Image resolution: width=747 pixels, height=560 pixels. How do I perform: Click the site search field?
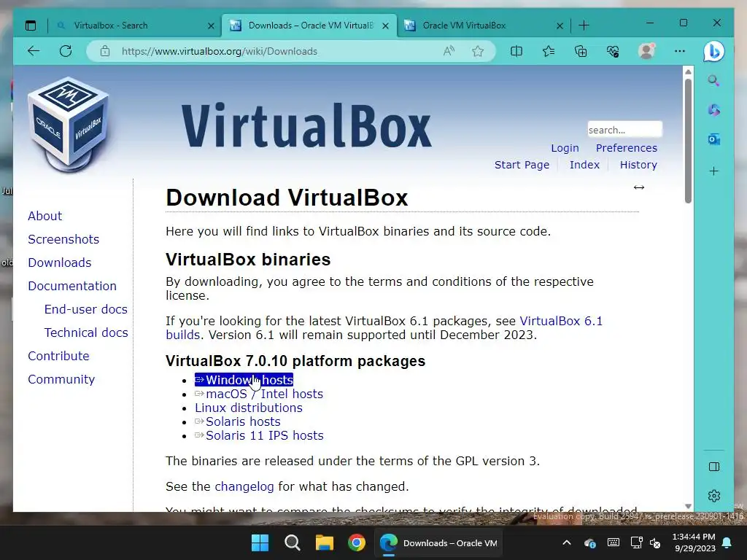pos(624,130)
